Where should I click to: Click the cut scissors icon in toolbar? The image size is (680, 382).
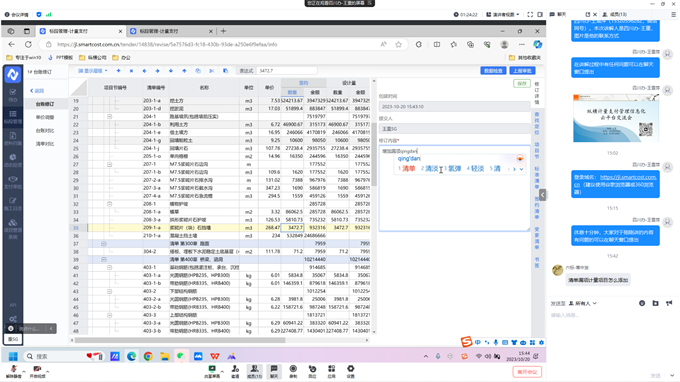click(212, 71)
